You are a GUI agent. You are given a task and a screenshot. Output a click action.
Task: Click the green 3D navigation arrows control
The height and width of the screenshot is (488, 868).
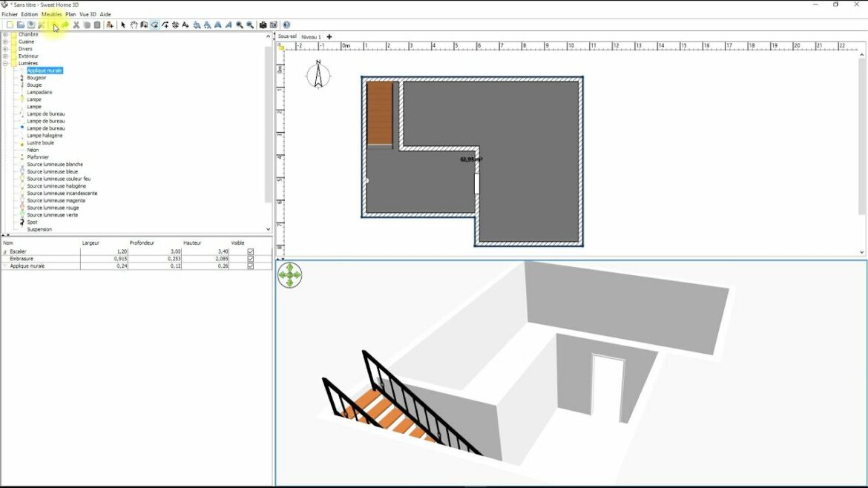(x=289, y=275)
